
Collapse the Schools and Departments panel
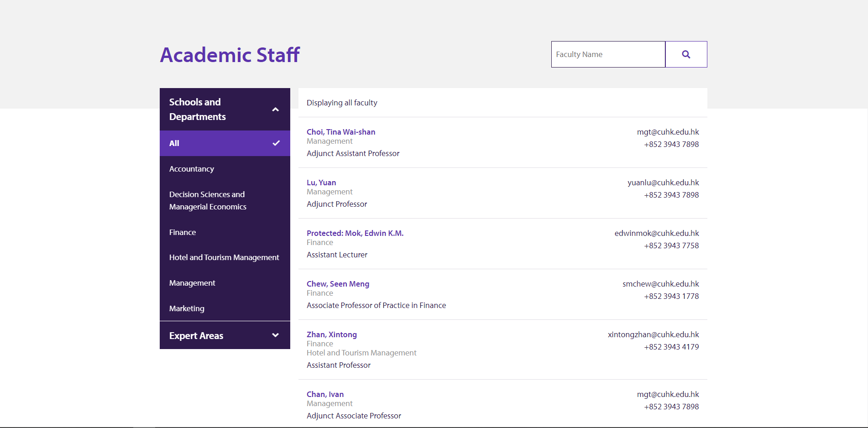[x=275, y=110]
